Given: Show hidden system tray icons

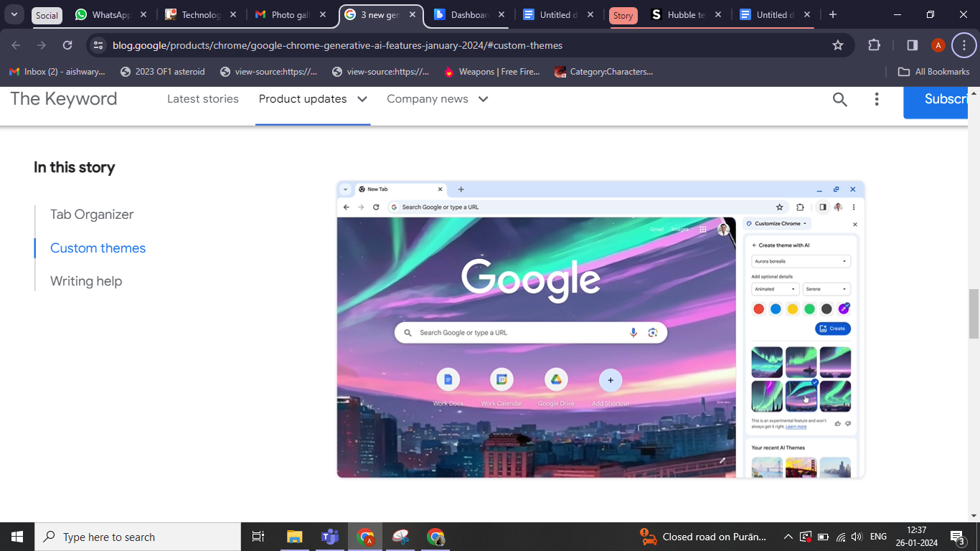Looking at the screenshot, I should pyautogui.click(x=788, y=537).
